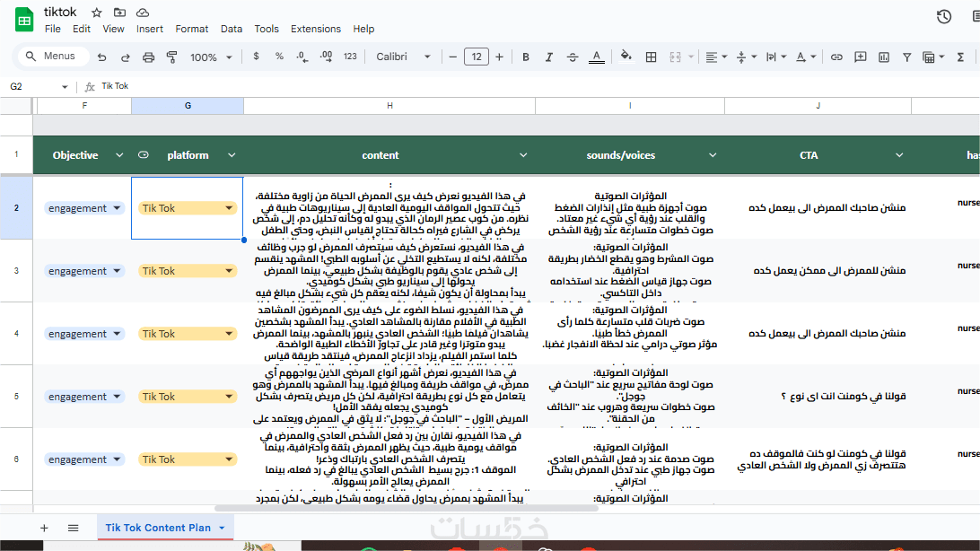Screen dimensions: 980x551
Task: Open sounds/voices column filter arrow
Action: (x=712, y=155)
